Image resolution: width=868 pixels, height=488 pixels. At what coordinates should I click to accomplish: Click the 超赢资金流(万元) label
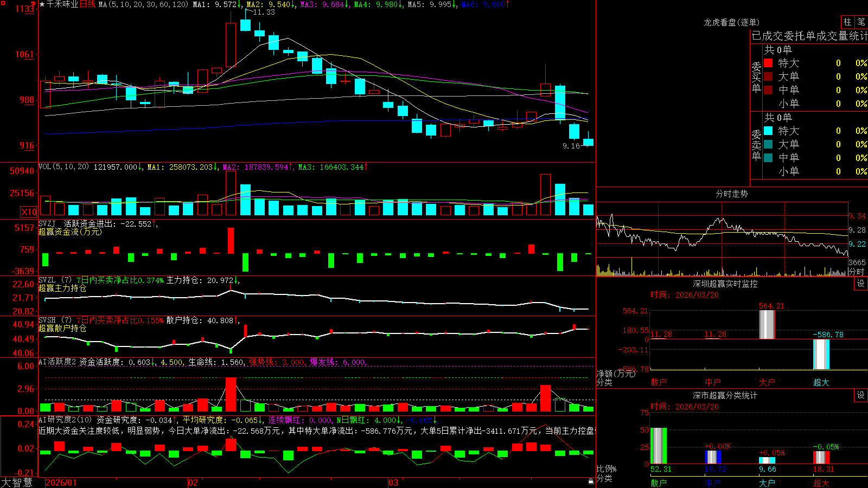[x=70, y=232]
